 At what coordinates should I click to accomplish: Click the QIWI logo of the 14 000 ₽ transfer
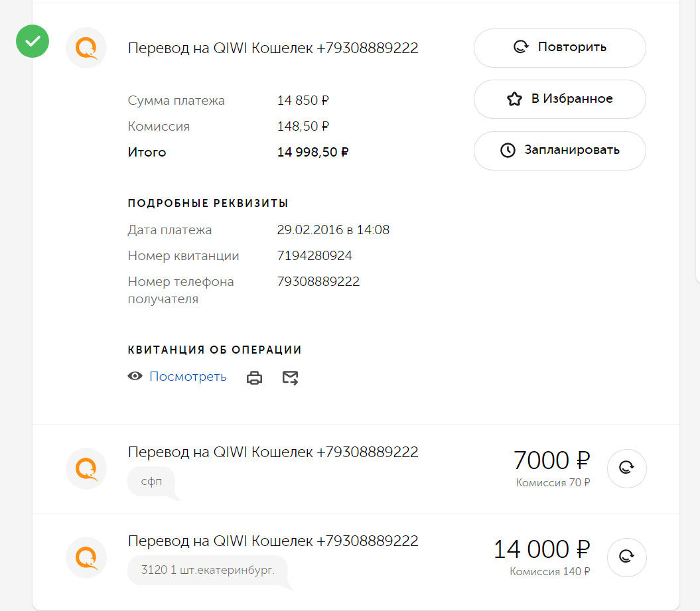(x=86, y=557)
